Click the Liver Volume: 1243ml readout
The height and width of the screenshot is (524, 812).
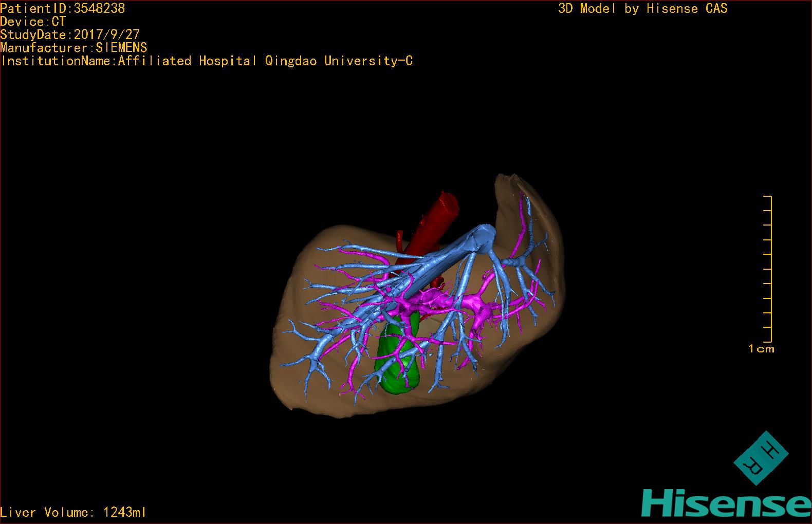(73, 512)
